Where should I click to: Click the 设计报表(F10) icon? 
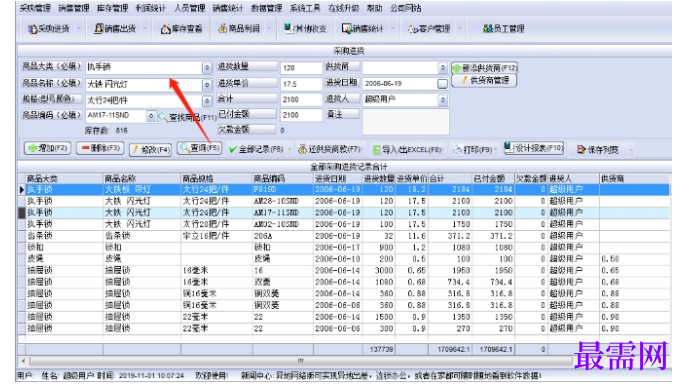[x=508, y=147]
